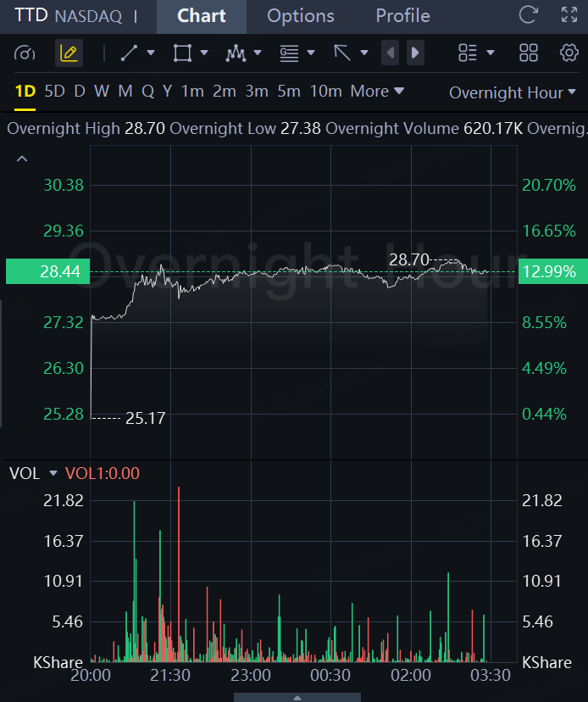Expand bottom panel with up arrow handle

[297, 698]
